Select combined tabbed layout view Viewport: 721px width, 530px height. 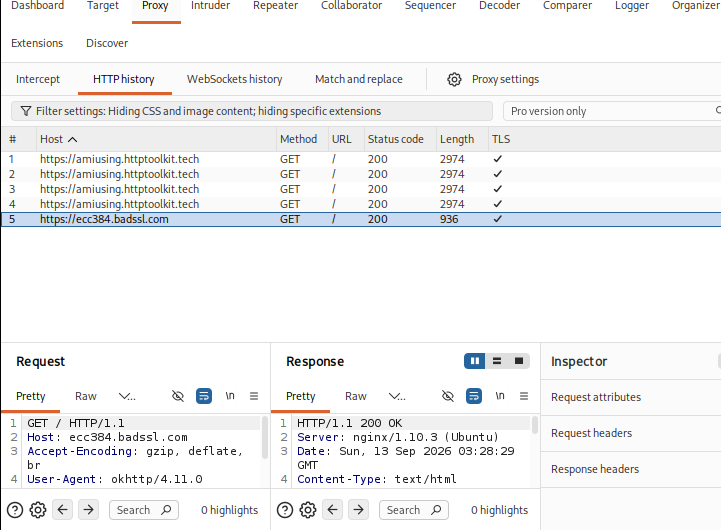point(519,361)
